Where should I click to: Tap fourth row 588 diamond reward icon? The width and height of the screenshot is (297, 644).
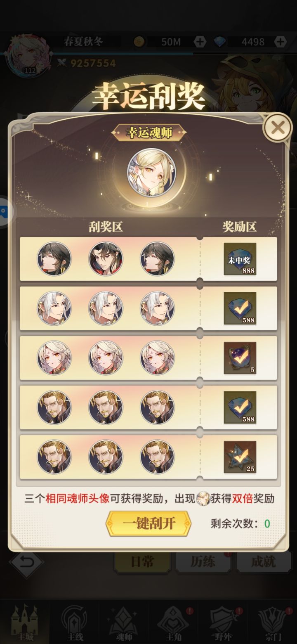click(240, 407)
